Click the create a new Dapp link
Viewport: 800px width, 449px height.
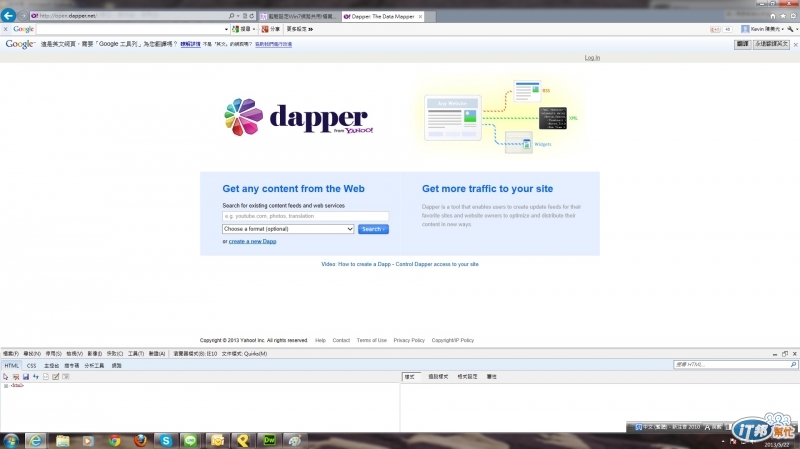(x=253, y=241)
